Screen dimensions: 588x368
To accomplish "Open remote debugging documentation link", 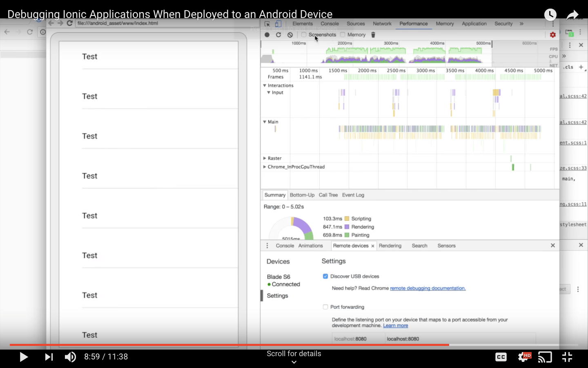I will tap(428, 288).
